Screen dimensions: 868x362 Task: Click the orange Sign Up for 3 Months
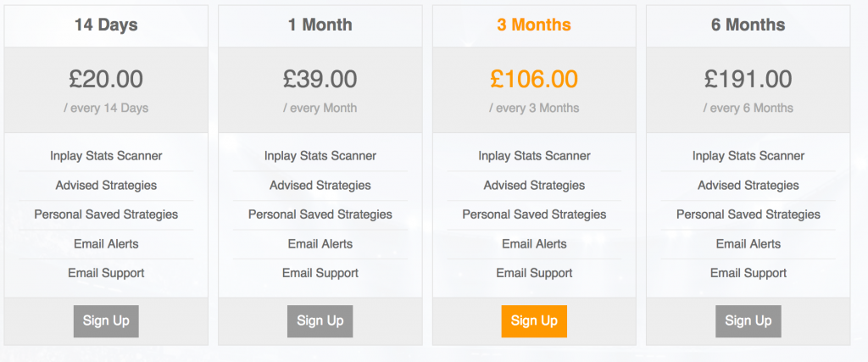[x=534, y=321]
